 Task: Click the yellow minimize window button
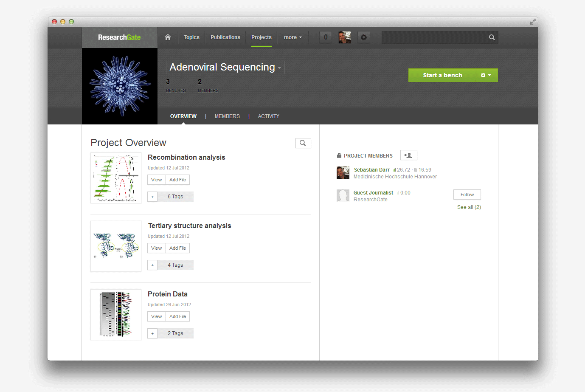63,22
